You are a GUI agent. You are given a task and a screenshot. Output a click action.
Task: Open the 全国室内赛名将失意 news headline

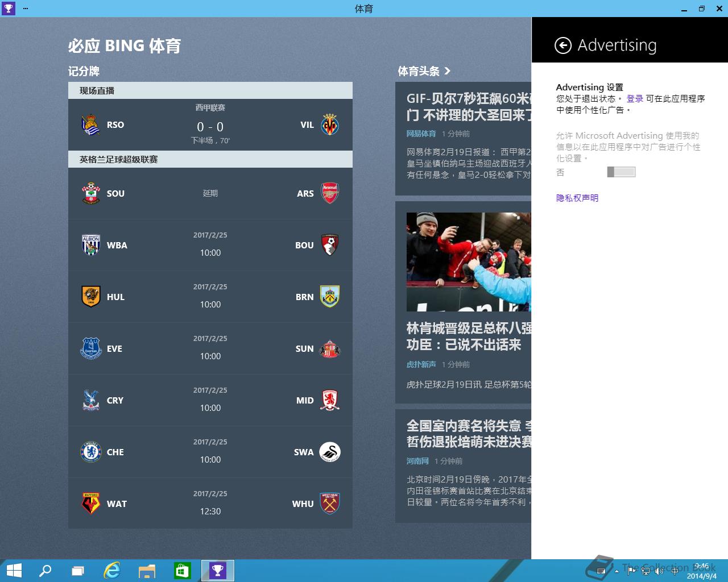469,434
